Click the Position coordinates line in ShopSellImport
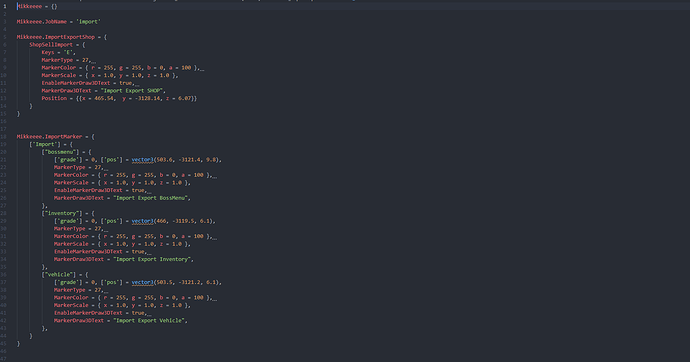The image size is (690, 362). (x=119, y=98)
